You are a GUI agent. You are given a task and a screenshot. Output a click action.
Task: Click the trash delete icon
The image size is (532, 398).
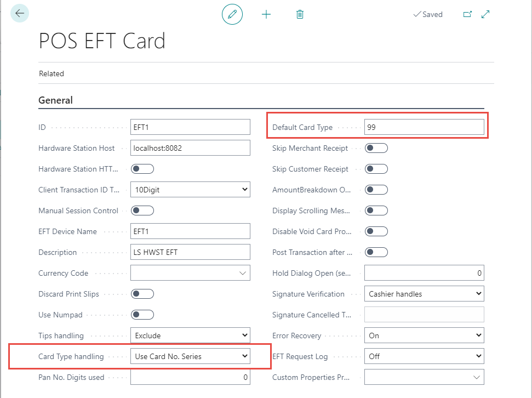(x=300, y=14)
